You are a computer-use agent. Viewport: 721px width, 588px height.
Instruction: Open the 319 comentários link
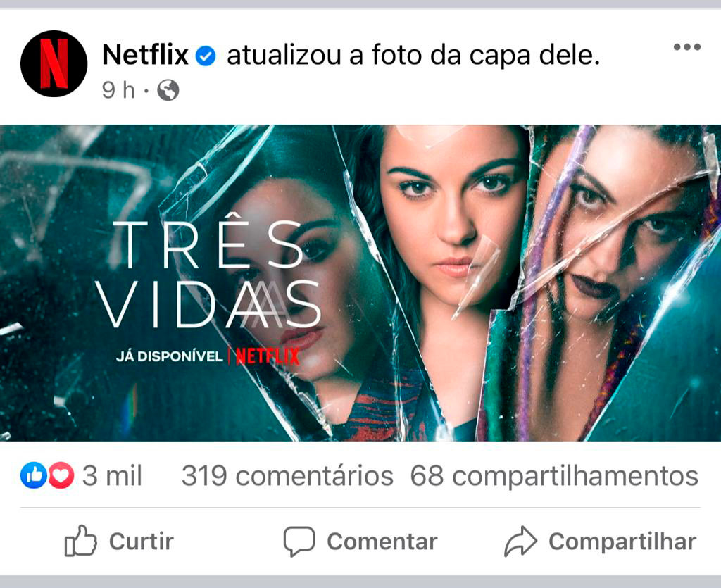pos(287,476)
